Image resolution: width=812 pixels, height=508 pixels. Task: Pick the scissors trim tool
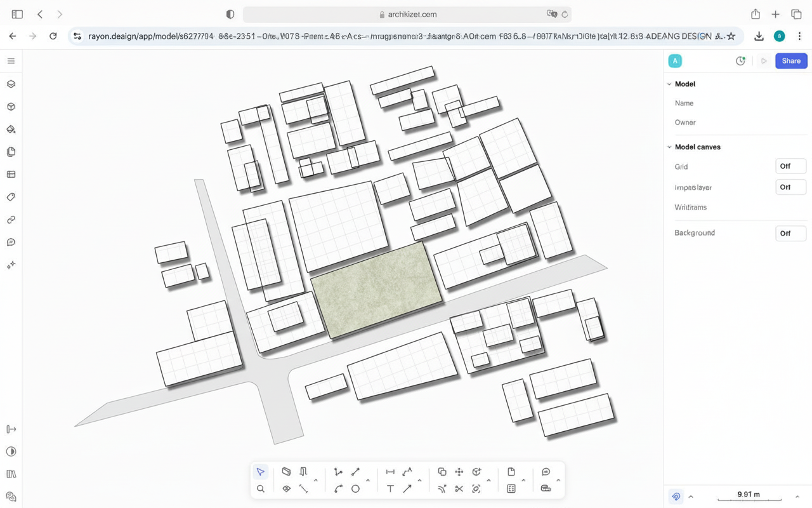click(459, 489)
